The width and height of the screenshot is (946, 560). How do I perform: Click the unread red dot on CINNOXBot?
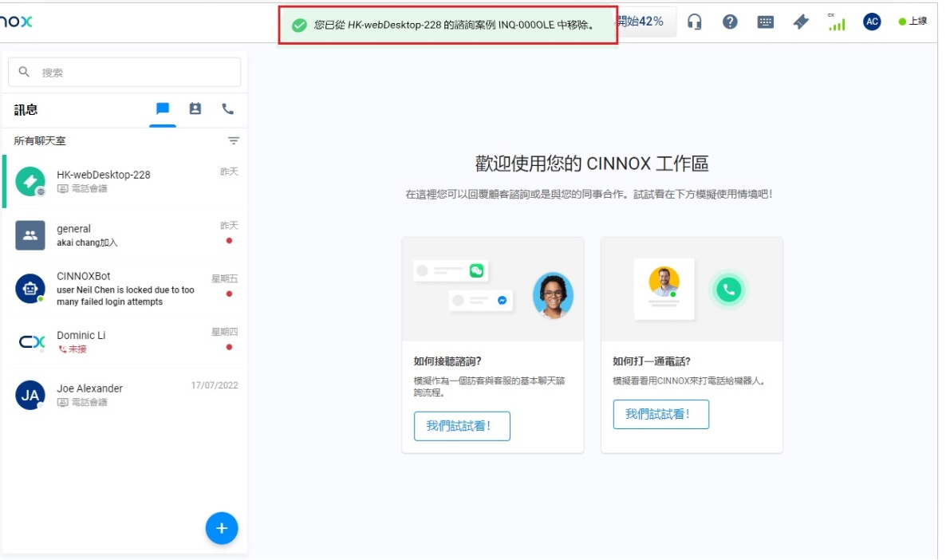click(229, 294)
